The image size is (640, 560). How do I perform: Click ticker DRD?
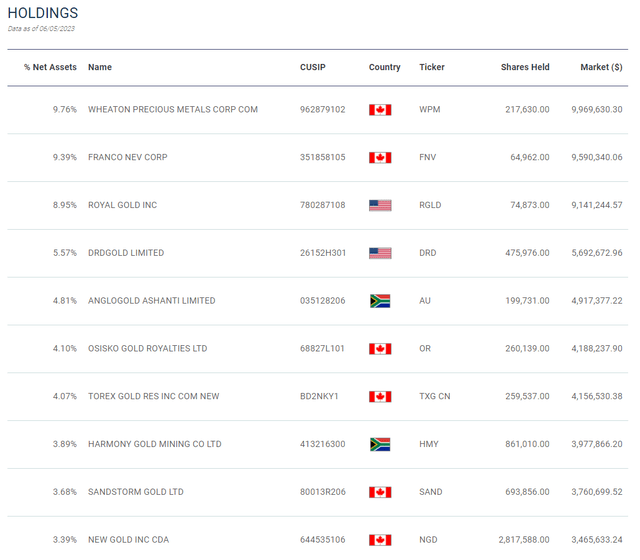[x=428, y=253]
